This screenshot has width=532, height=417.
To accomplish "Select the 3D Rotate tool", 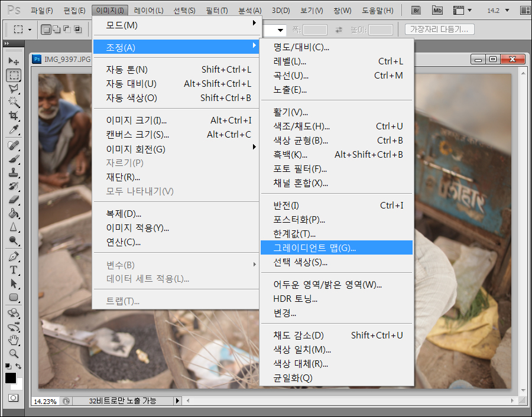I will (x=14, y=313).
